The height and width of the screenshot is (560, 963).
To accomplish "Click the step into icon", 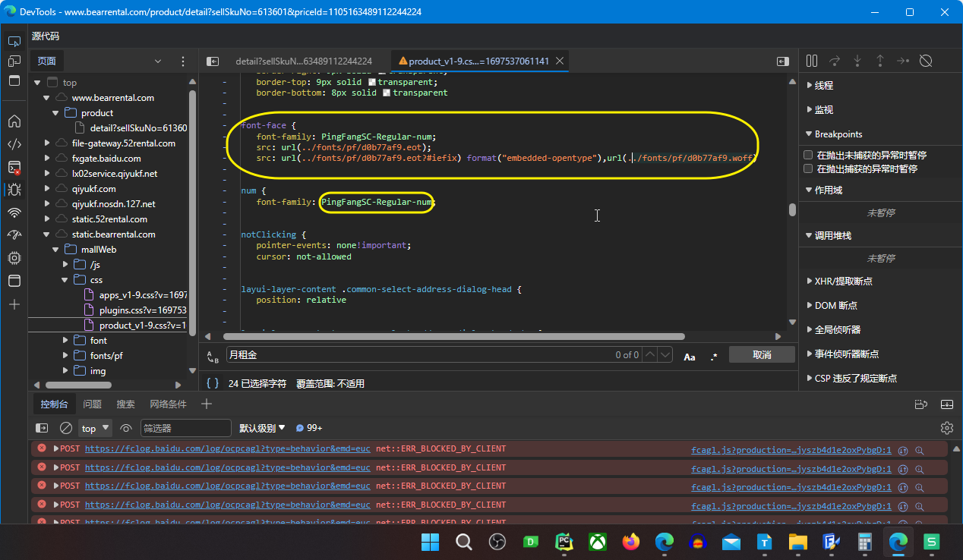I will [857, 61].
